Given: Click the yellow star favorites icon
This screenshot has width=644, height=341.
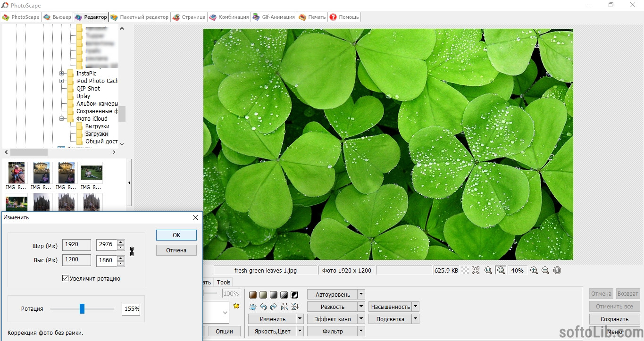Looking at the screenshot, I should [236, 306].
